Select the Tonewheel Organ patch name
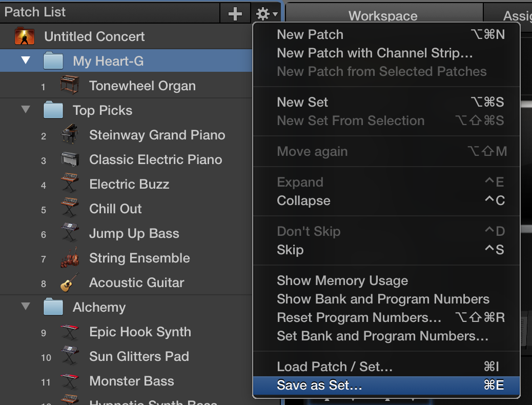This screenshot has height=405, width=532. (x=142, y=86)
